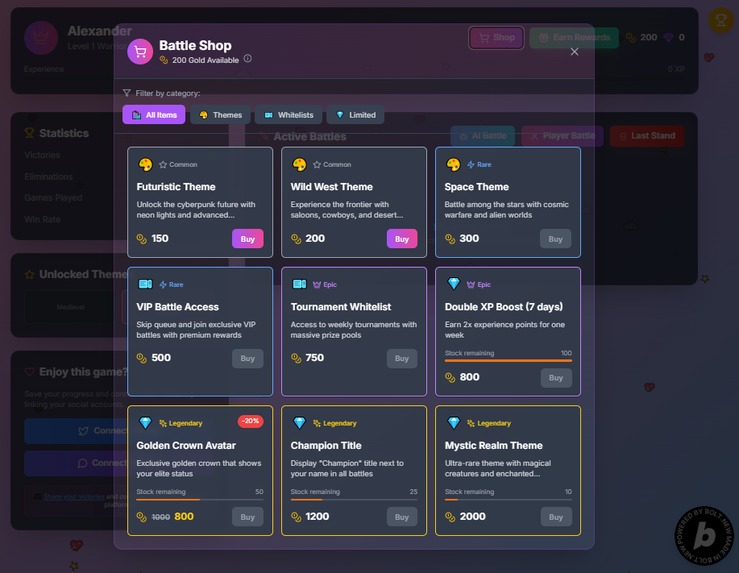The width and height of the screenshot is (739, 573).
Task: Select the Limited filter tab
Action: coord(355,115)
